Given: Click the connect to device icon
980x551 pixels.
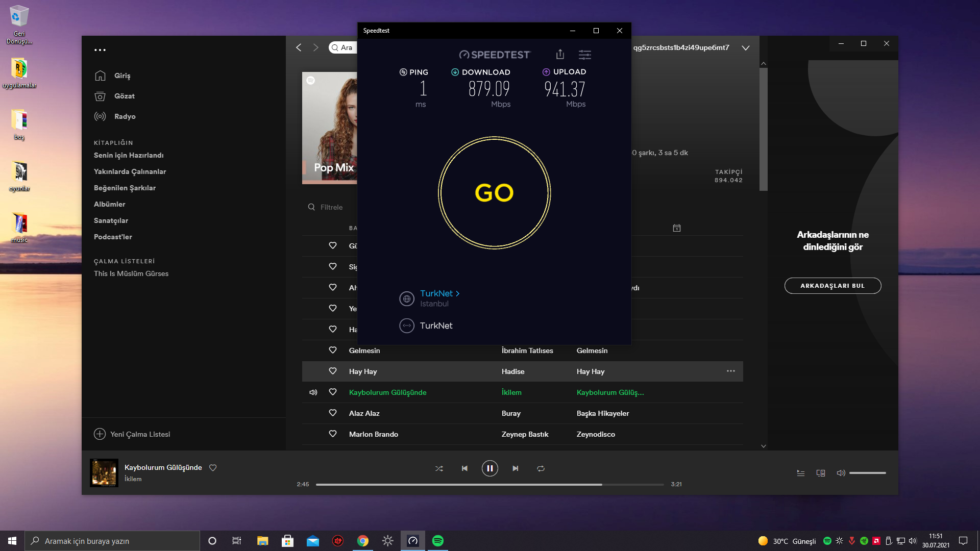Looking at the screenshot, I should (821, 473).
